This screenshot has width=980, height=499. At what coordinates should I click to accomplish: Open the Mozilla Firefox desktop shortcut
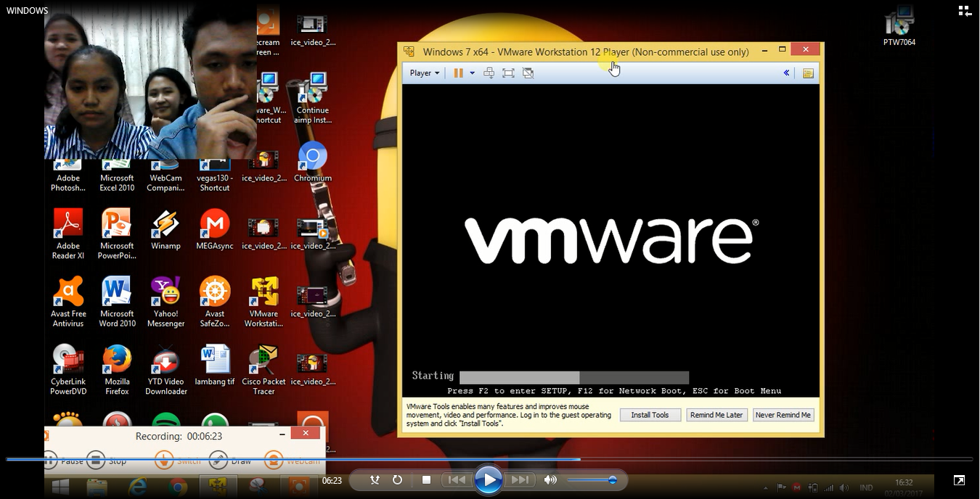(x=117, y=370)
